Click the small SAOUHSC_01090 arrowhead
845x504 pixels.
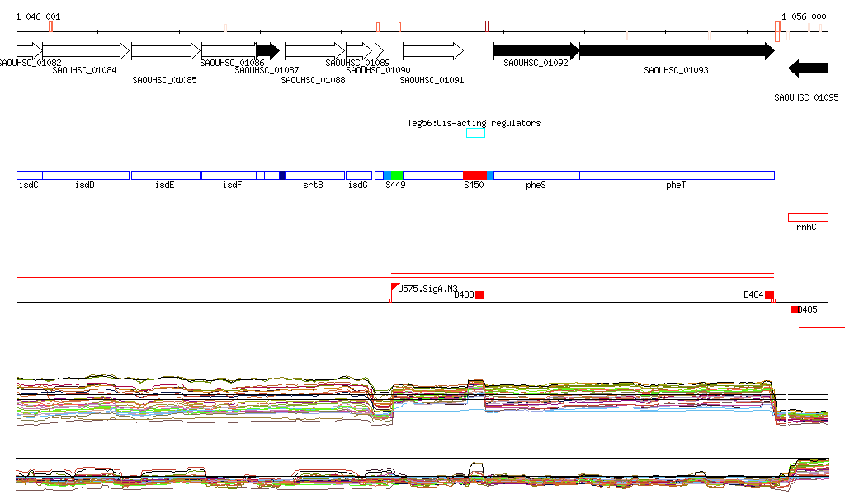tap(379, 51)
